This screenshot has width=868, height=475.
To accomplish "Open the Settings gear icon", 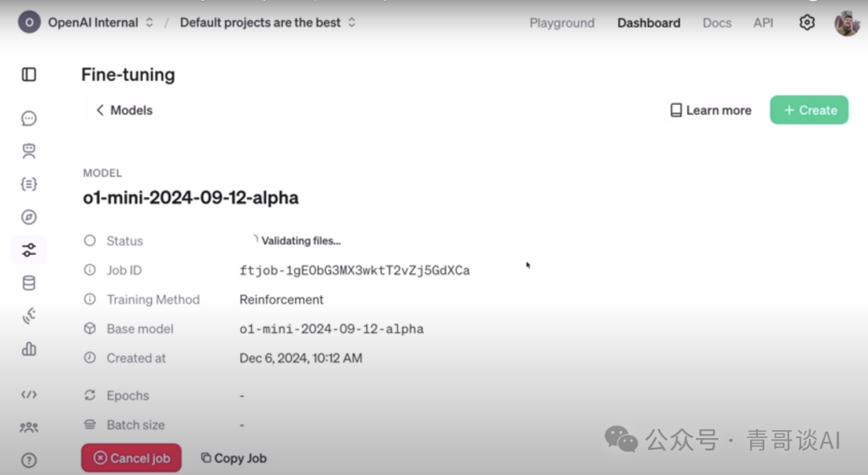I will [x=807, y=23].
